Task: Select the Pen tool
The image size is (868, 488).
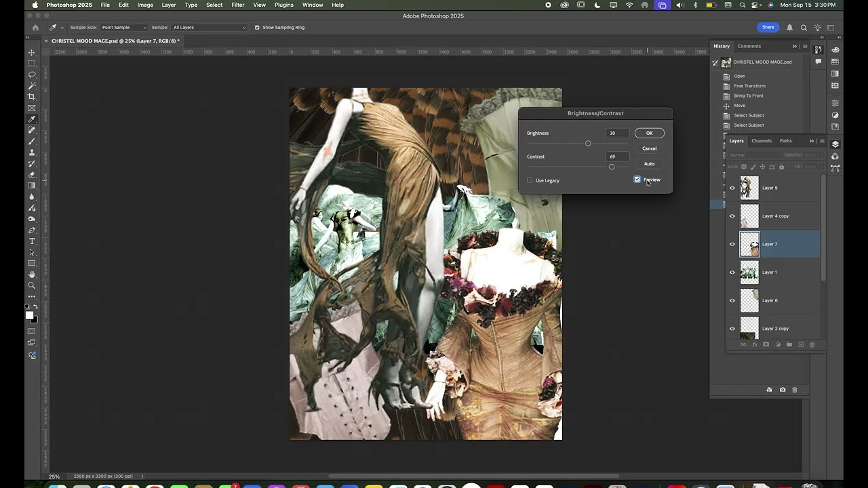Action: coord(31,230)
